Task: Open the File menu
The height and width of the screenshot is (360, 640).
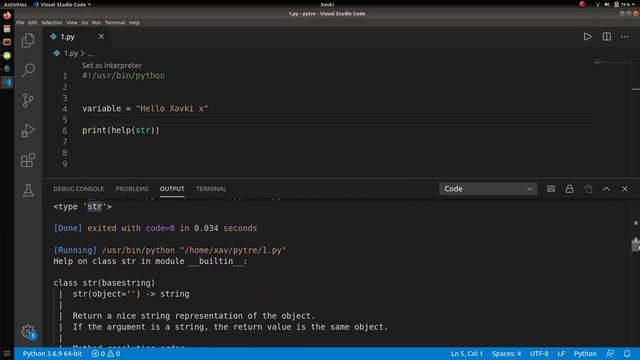Action: (20, 23)
